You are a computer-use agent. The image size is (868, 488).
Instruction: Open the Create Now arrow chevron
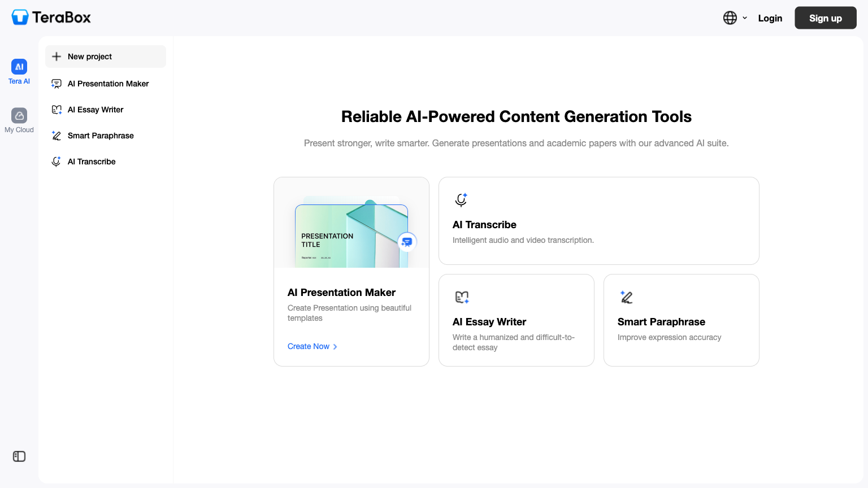point(335,346)
